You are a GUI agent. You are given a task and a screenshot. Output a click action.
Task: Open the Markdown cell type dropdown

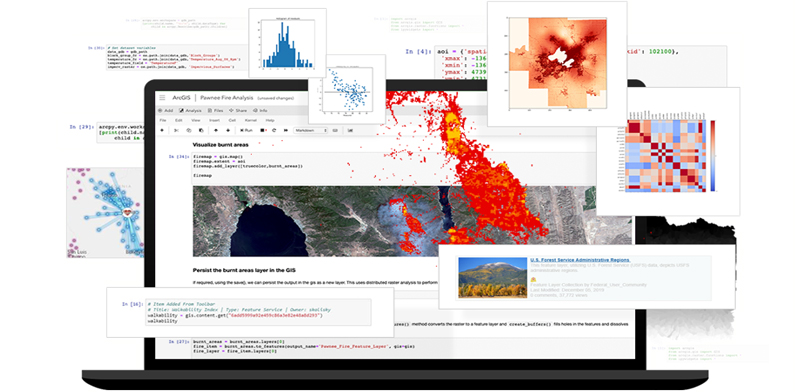click(x=310, y=130)
